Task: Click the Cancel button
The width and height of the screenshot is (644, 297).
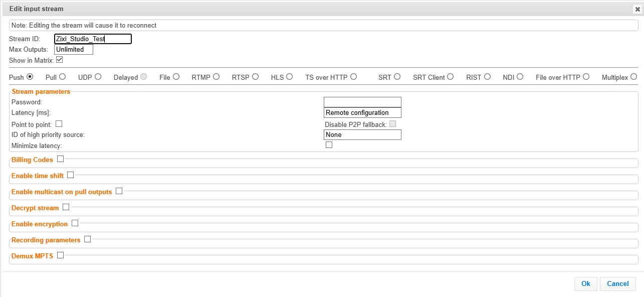Action: pyautogui.click(x=618, y=284)
